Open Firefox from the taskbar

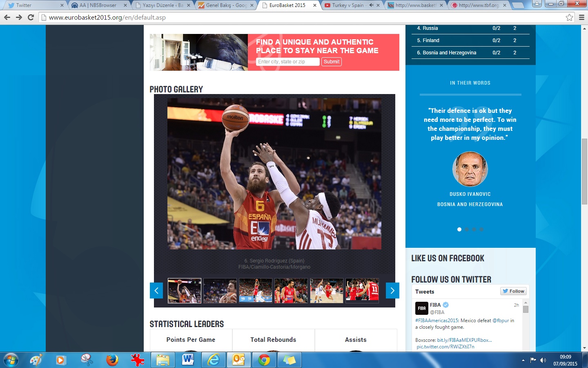click(x=112, y=360)
